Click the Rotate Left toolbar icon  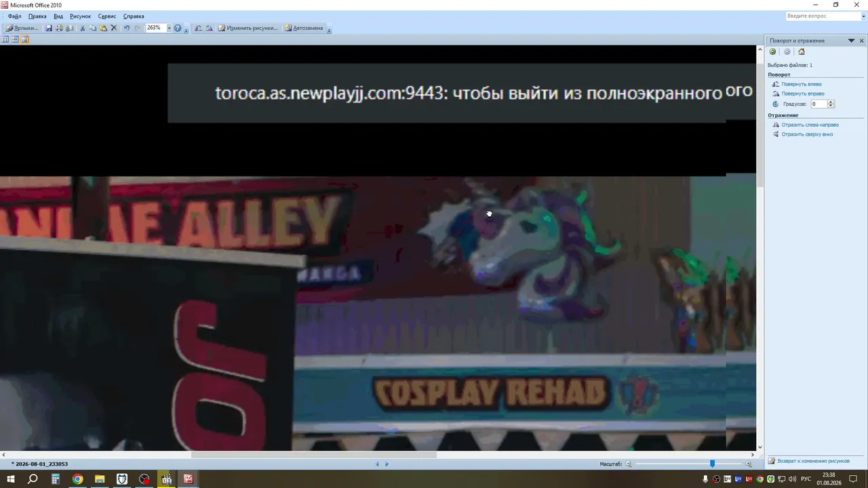click(x=198, y=28)
